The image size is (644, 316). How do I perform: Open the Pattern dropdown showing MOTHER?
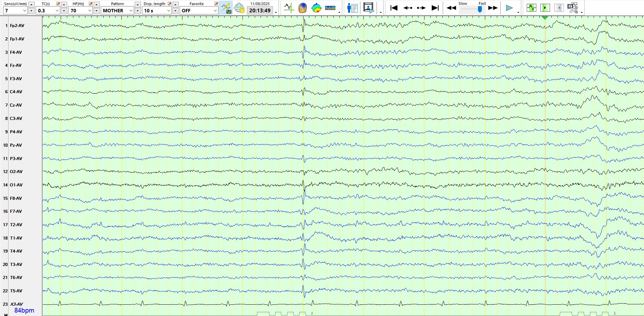(x=131, y=11)
